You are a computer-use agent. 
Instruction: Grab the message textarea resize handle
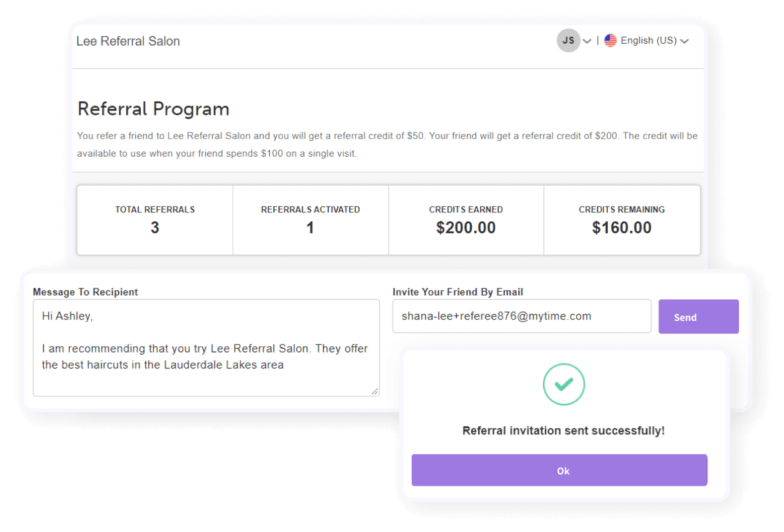375,392
